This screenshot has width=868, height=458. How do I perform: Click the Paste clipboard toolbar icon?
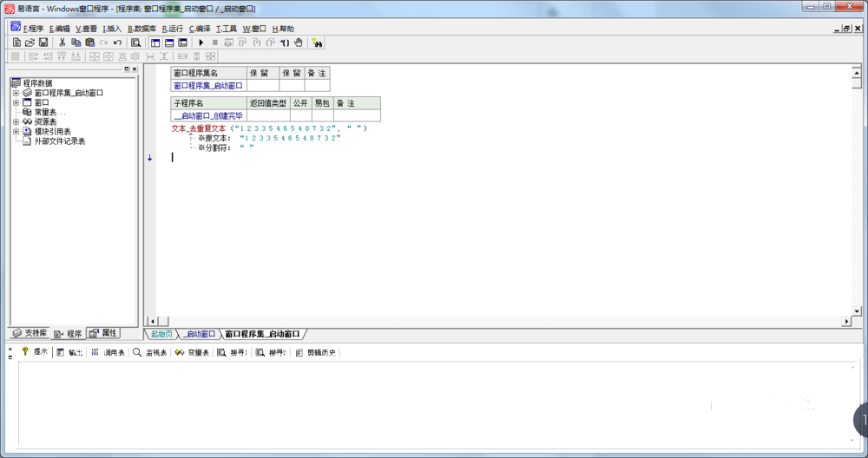tap(89, 43)
